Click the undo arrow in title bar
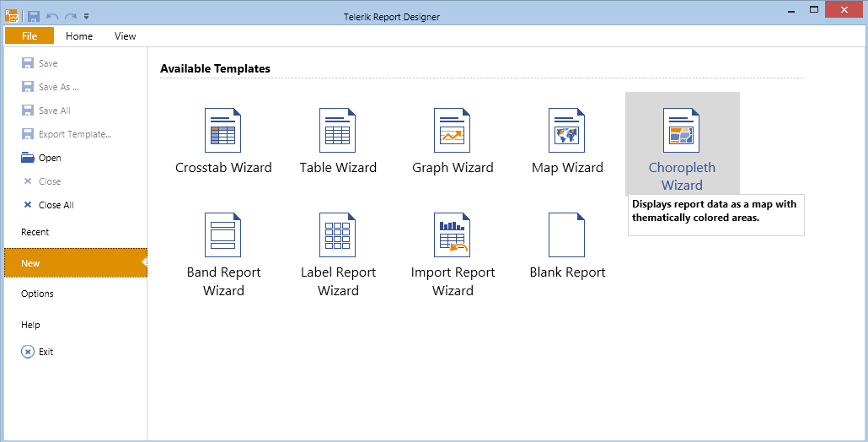The image size is (868, 442). [52, 17]
